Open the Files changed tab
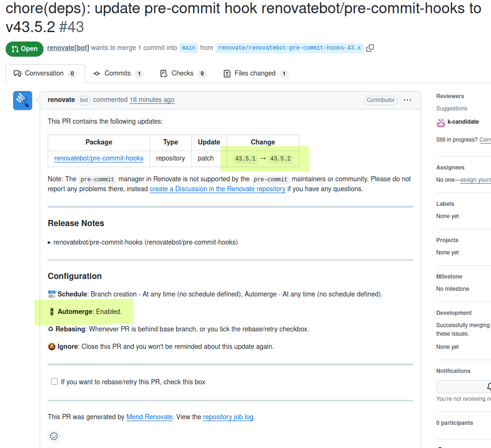The image size is (491, 448). pyautogui.click(x=255, y=73)
